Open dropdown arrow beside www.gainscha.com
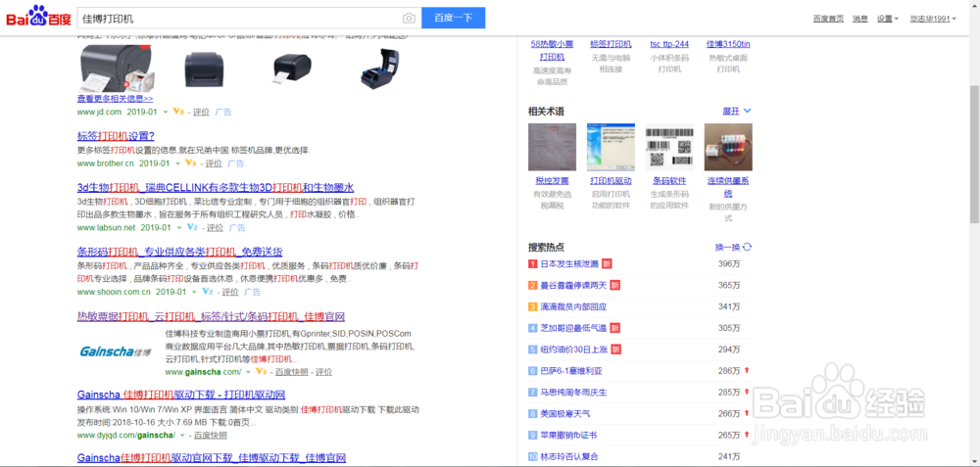 (249, 372)
